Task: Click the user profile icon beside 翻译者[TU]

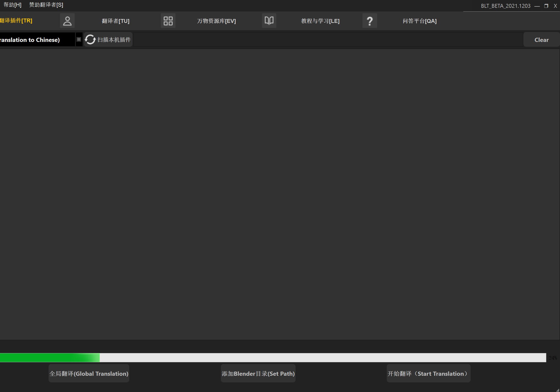Action: coord(67,21)
